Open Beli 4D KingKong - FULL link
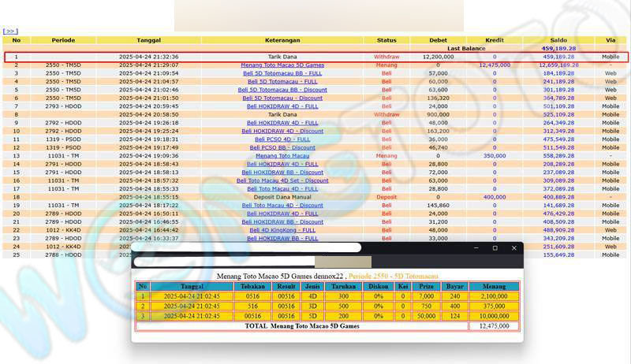Screen dimensions: 631x364 click(282, 230)
